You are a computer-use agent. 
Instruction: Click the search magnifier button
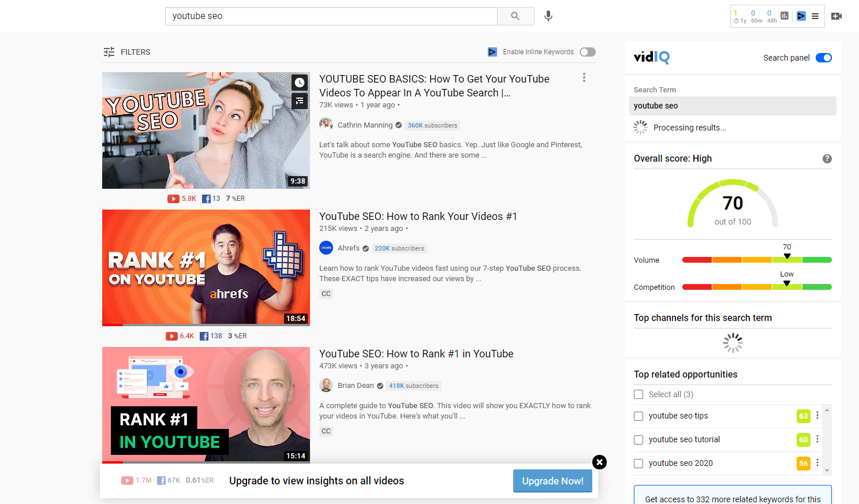pos(516,16)
